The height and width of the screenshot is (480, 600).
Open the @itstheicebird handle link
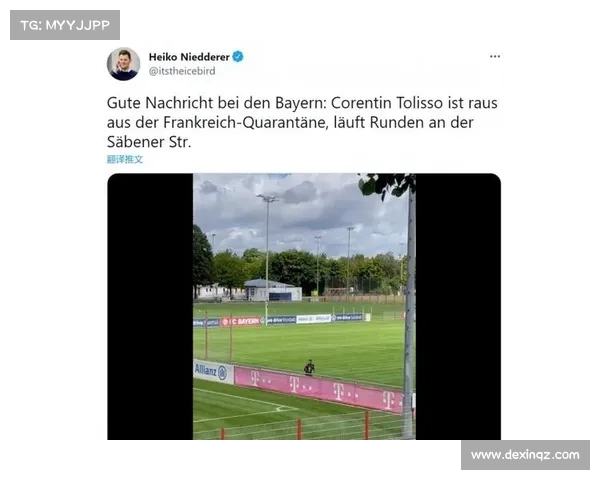(x=182, y=71)
